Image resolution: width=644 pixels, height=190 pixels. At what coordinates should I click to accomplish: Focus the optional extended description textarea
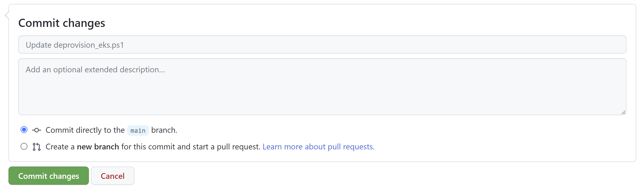point(322,87)
